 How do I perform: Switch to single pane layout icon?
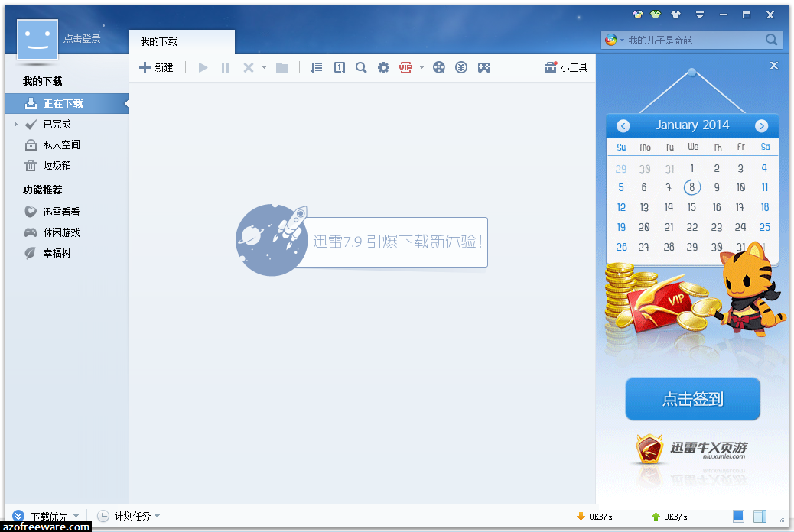click(738, 516)
